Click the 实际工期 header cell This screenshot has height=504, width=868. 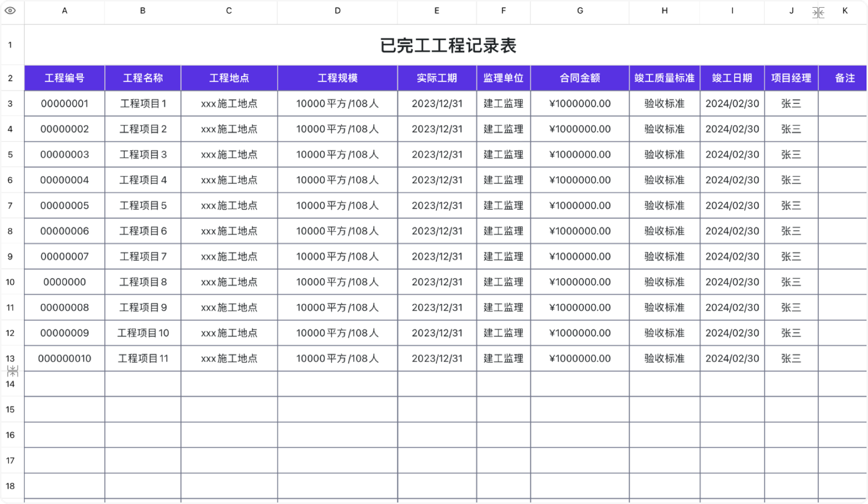[437, 78]
